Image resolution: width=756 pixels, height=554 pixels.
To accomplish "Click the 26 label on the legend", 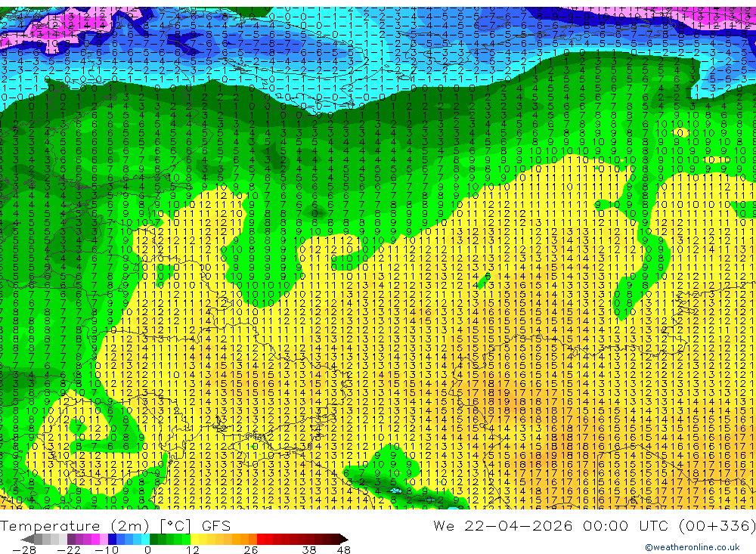I will (250, 549).
